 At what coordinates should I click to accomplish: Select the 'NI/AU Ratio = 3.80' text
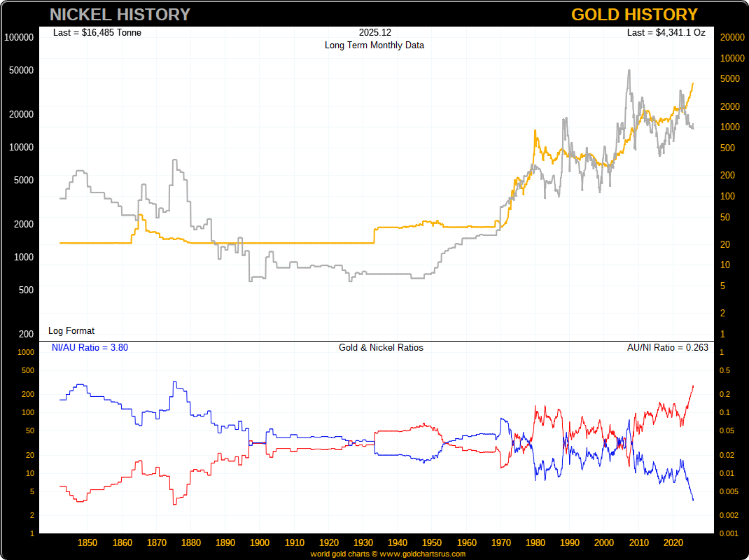point(90,347)
